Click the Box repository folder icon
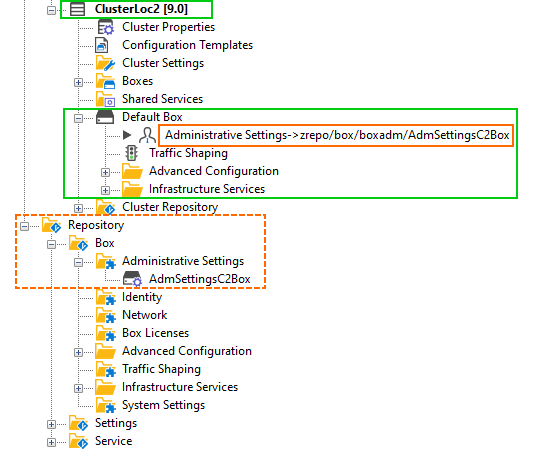Image resolution: width=540 pixels, height=455 pixels. click(x=79, y=243)
